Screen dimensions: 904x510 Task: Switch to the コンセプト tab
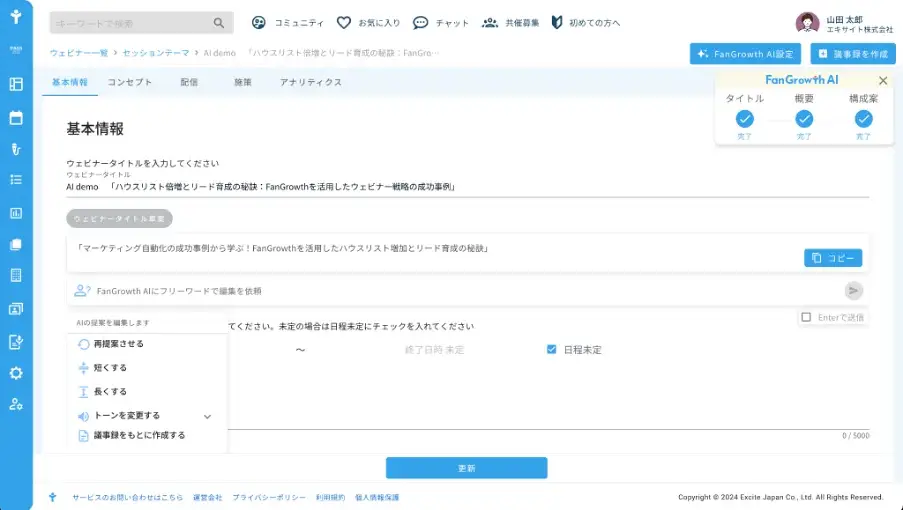point(130,82)
